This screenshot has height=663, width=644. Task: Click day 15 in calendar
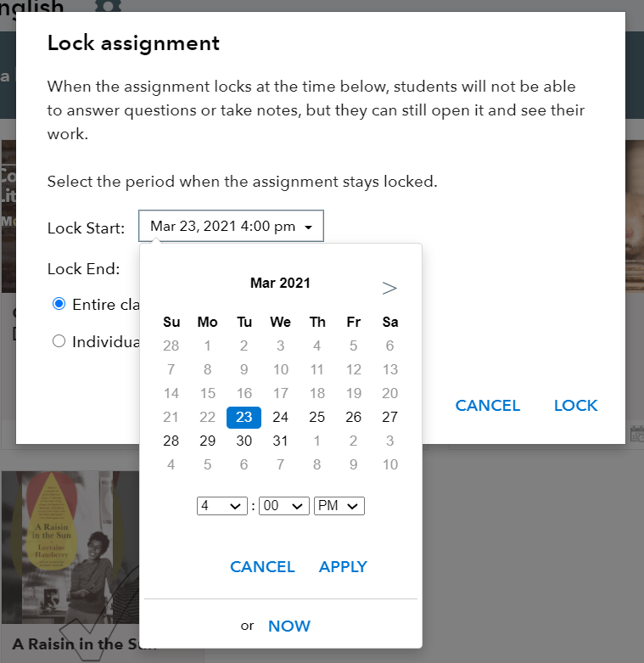[208, 394]
